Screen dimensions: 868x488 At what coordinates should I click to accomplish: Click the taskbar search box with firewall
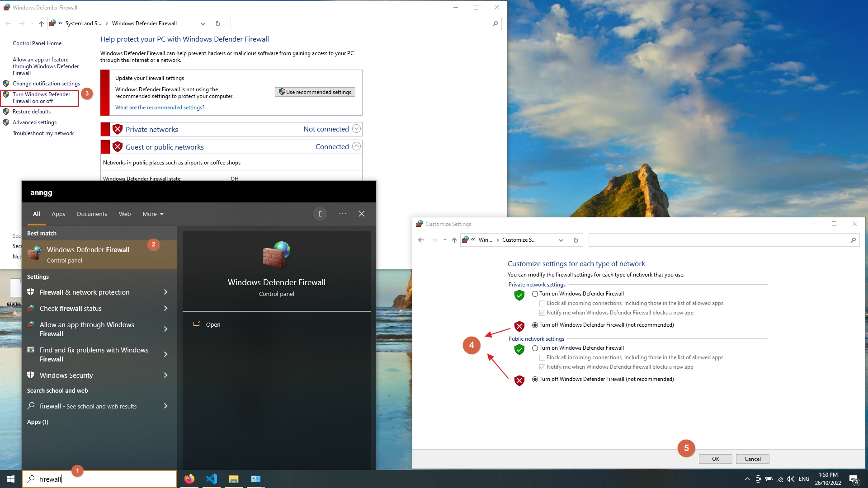(99, 479)
